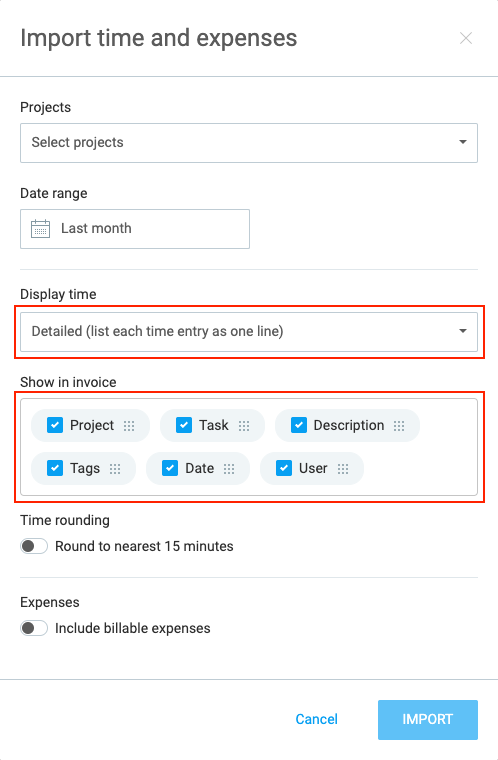This screenshot has height=760, width=498.
Task: Click the drag handle beside Description
Action: click(x=399, y=426)
